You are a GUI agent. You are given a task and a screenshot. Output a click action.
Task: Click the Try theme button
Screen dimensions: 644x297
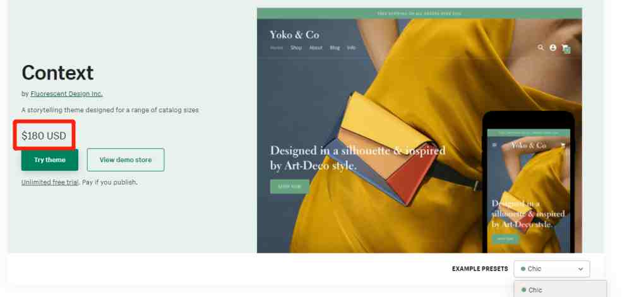tap(50, 160)
